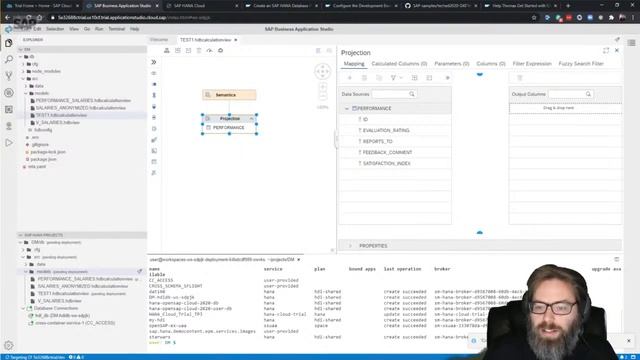Screen dimensions: 640x360
Task: Switch to the Parameters tab
Action: [x=451, y=64]
